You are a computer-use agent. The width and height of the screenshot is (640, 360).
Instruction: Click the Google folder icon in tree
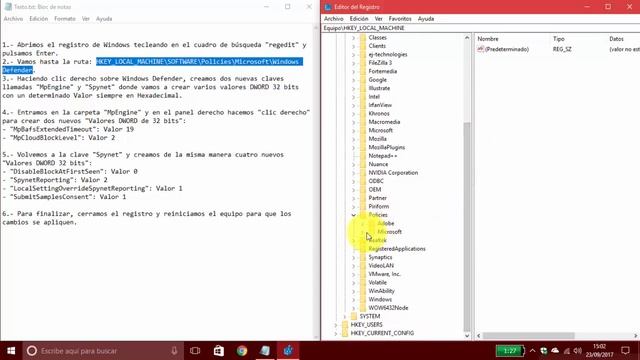[363, 80]
